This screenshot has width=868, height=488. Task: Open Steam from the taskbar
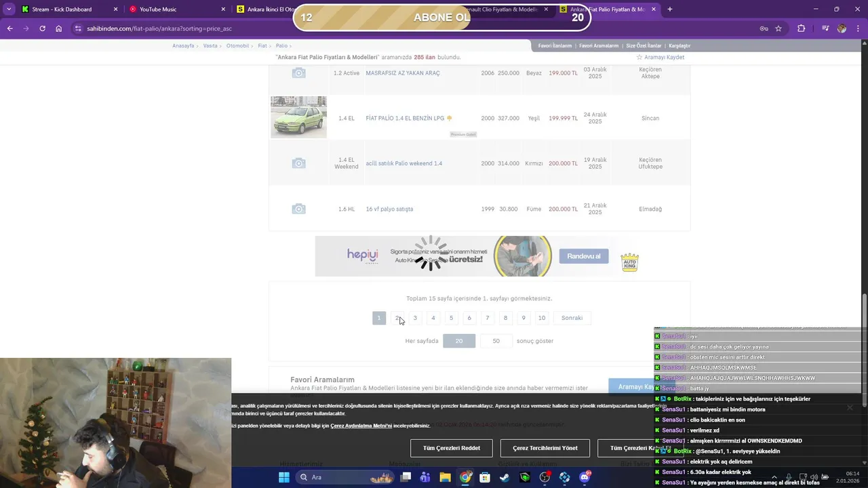pyautogui.click(x=505, y=477)
